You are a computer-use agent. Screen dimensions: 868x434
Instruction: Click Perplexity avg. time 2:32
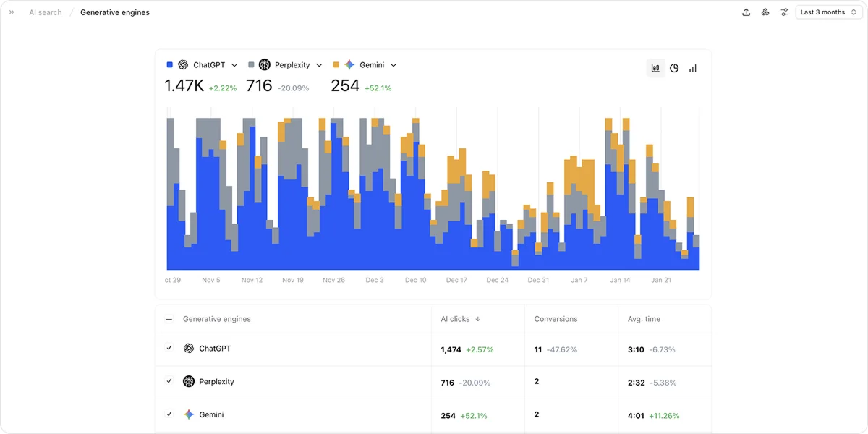[x=637, y=383]
